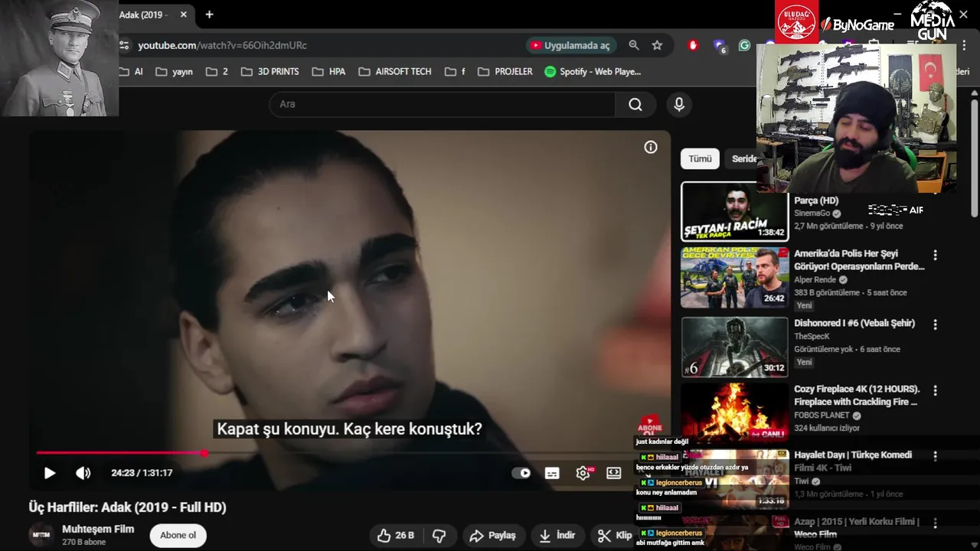Click the YouTube search magnifier button
The image size is (980, 551).
(635, 104)
